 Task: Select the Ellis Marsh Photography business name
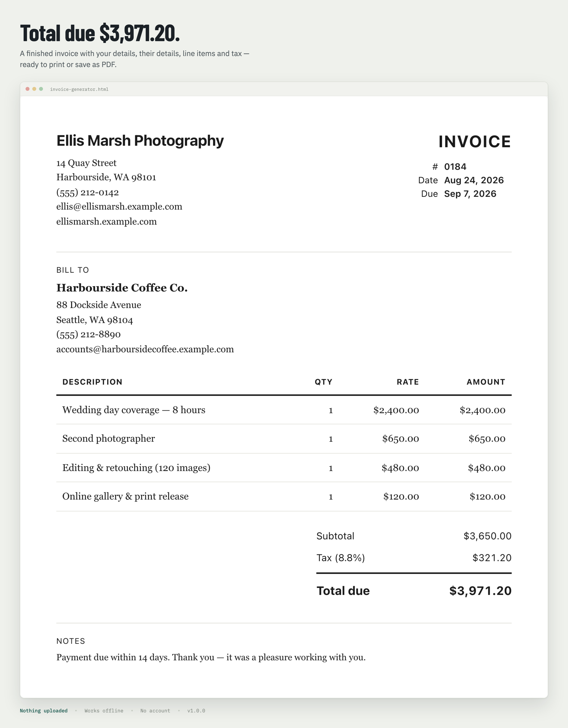pyautogui.click(x=140, y=141)
